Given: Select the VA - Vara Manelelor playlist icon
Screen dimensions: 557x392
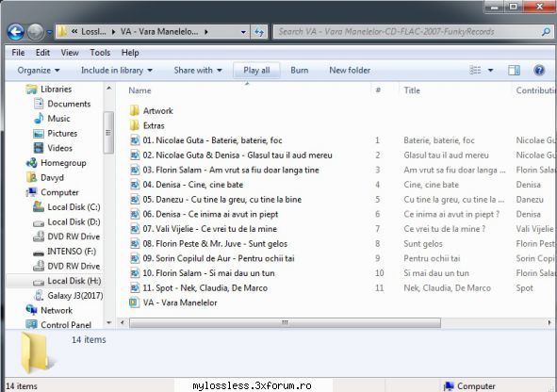Looking at the screenshot, I should (134, 302).
